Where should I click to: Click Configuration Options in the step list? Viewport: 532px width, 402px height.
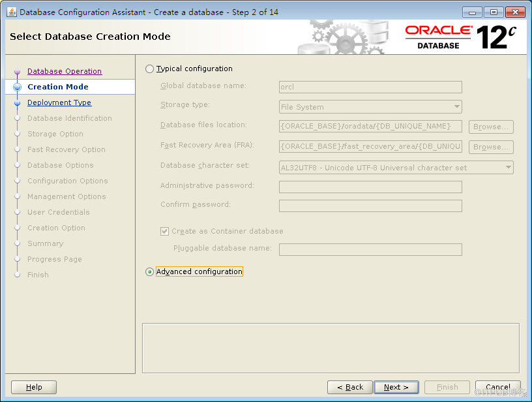point(68,181)
